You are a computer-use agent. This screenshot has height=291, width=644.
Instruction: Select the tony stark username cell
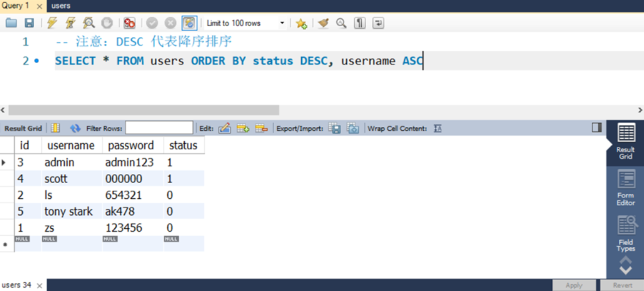(72, 211)
